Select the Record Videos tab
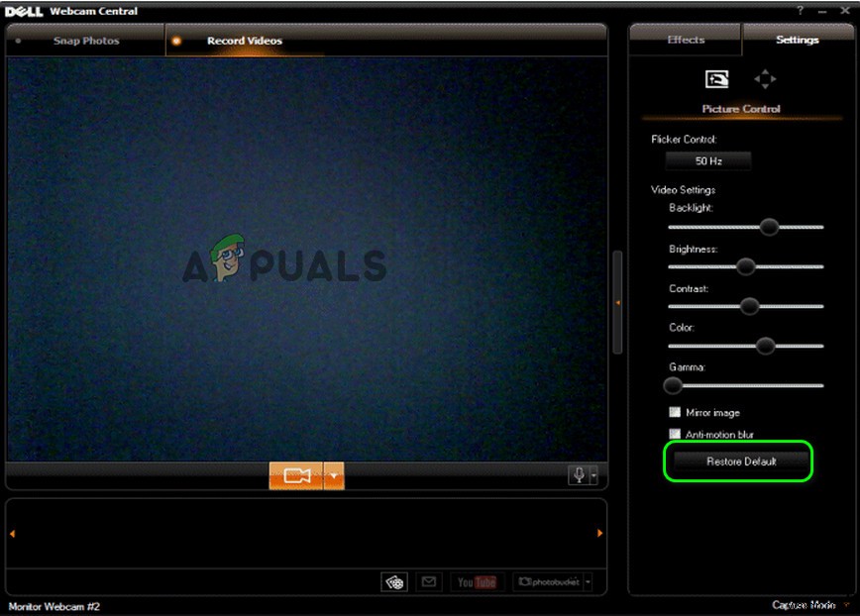Screen dimensions: 860x616 (244, 41)
